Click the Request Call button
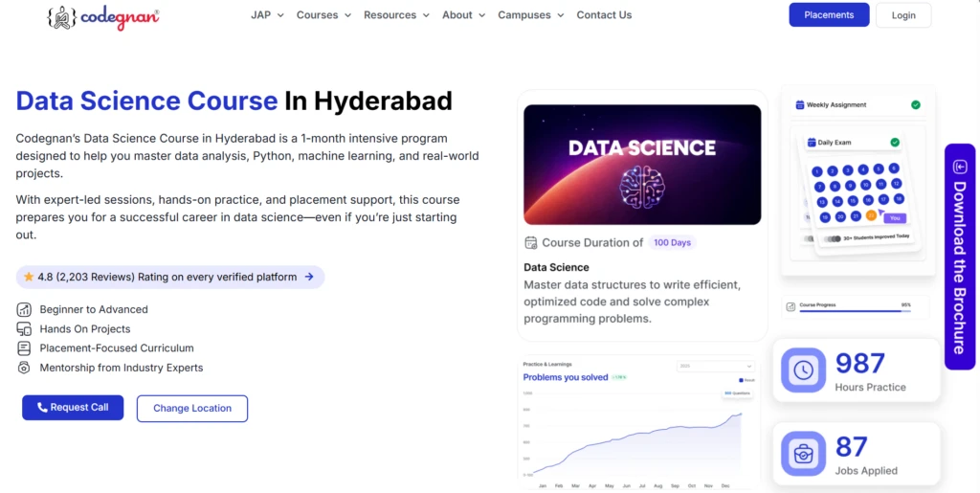Image resolution: width=980 pixels, height=493 pixels. [73, 408]
